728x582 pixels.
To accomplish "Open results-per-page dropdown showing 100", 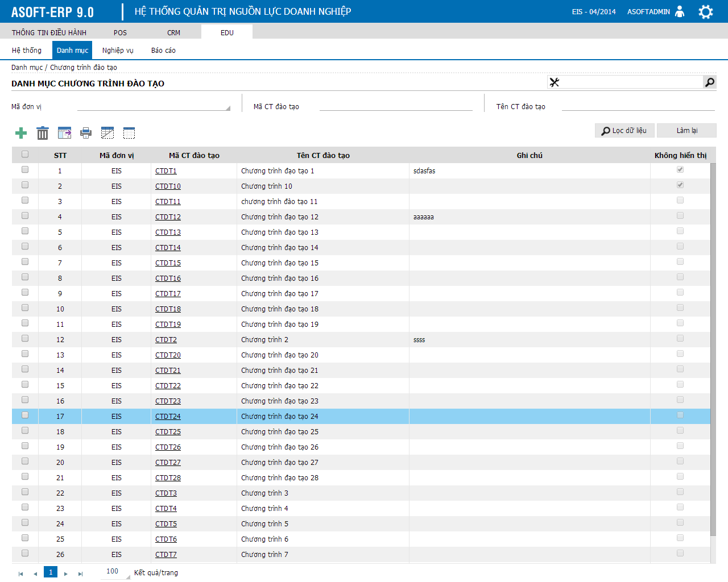I will pos(115,572).
